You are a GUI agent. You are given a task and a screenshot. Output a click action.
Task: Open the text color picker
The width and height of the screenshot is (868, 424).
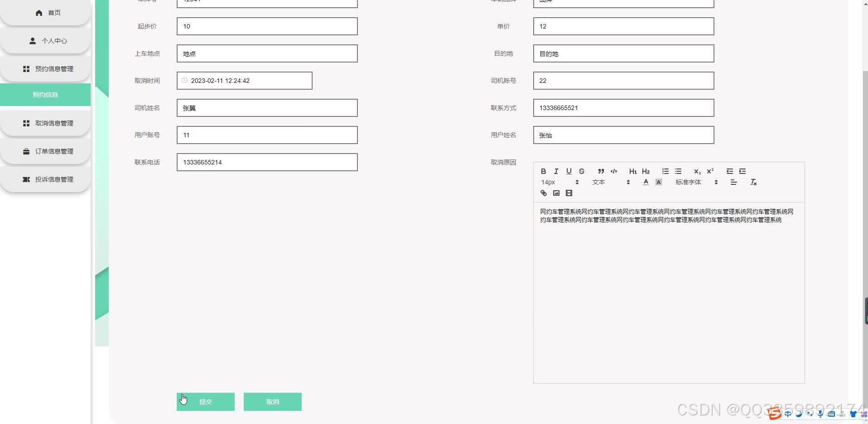click(x=646, y=182)
